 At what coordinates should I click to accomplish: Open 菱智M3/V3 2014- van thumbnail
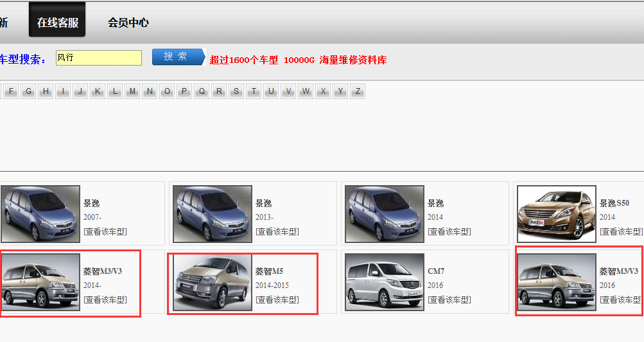[40, 282]
